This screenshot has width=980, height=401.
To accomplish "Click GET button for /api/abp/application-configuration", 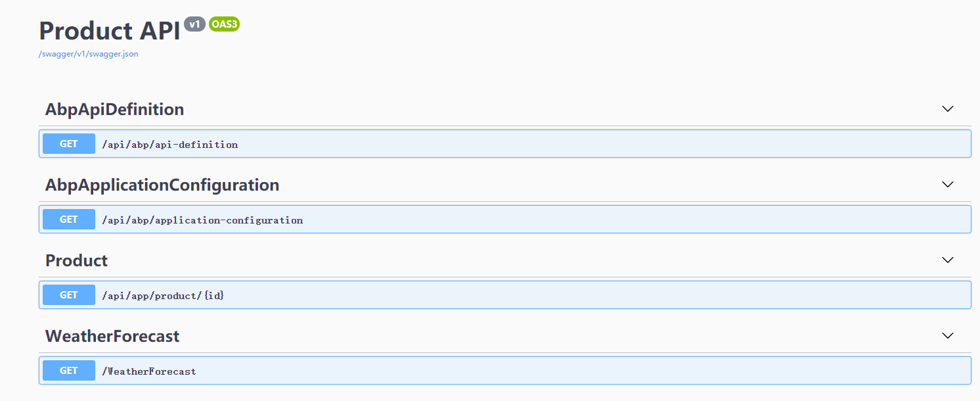I will click(x=69, y=219).
